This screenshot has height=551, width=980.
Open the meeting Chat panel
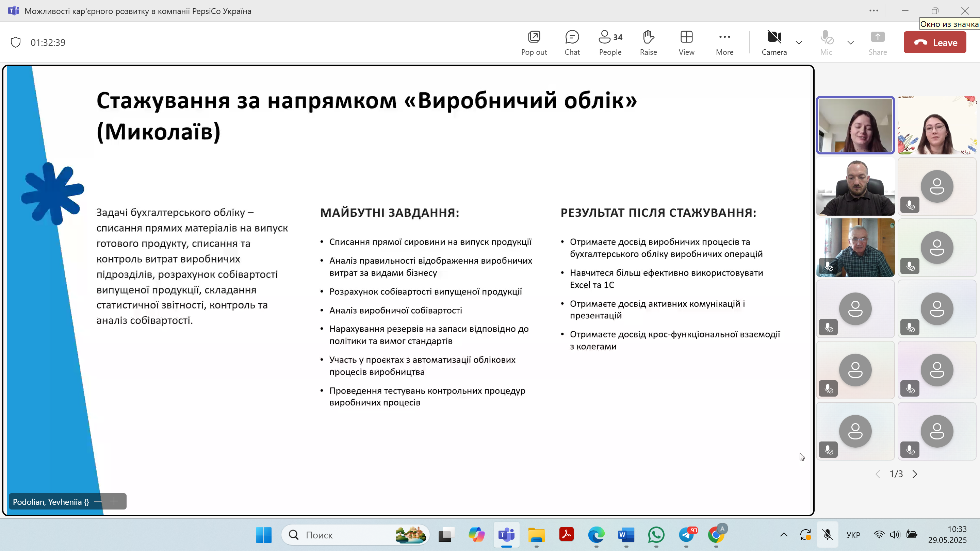[572, 43]
